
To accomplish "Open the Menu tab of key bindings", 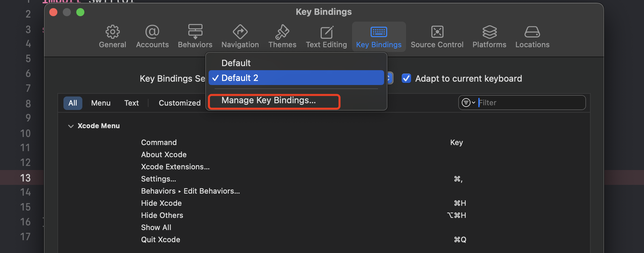I will click(101, 103).
